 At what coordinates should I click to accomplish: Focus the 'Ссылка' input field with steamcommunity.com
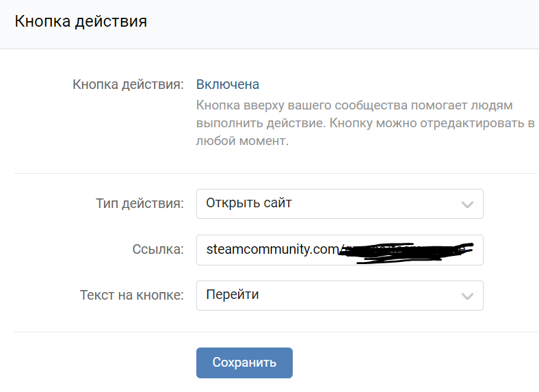click(x=340, y=250)
